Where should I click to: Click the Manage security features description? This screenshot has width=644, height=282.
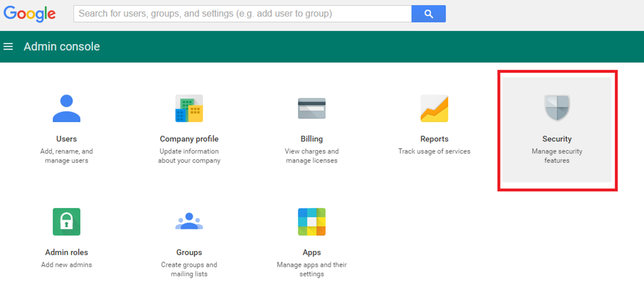point(557,156)
